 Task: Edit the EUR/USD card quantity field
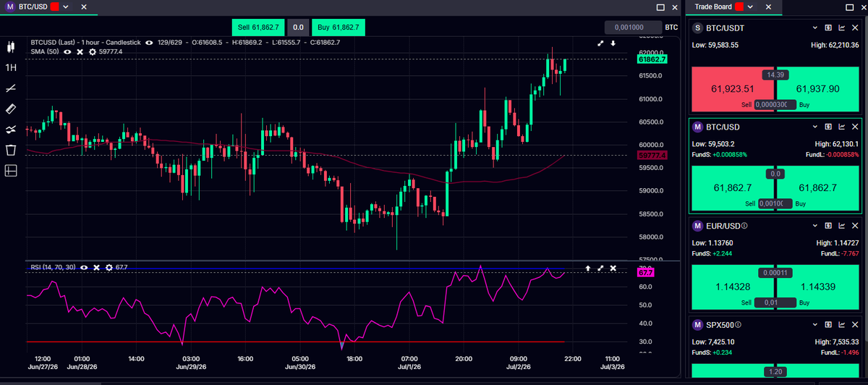point(775,302)
